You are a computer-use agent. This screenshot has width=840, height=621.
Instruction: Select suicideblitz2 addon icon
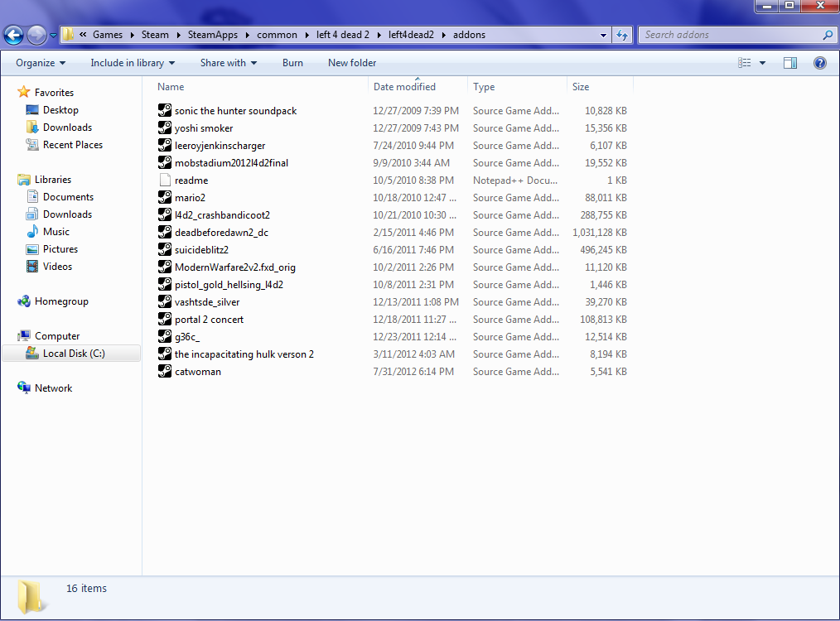[x=165, y=249]
